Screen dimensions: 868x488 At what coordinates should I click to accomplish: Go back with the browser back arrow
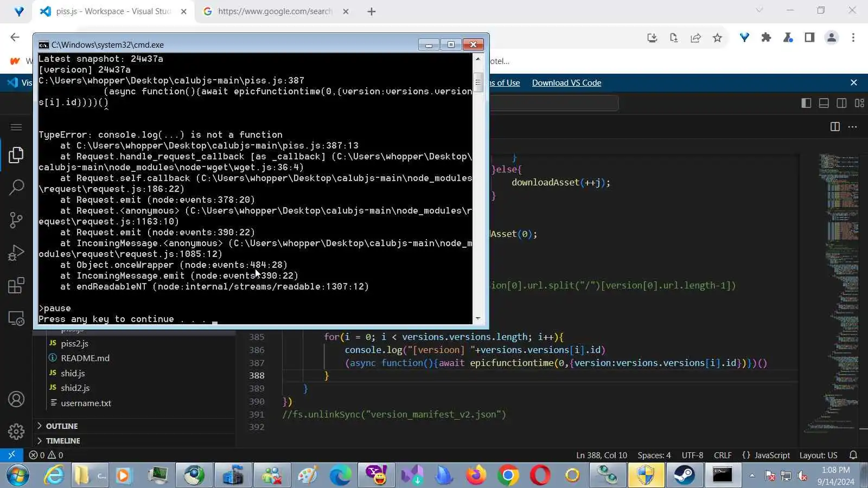15,37
